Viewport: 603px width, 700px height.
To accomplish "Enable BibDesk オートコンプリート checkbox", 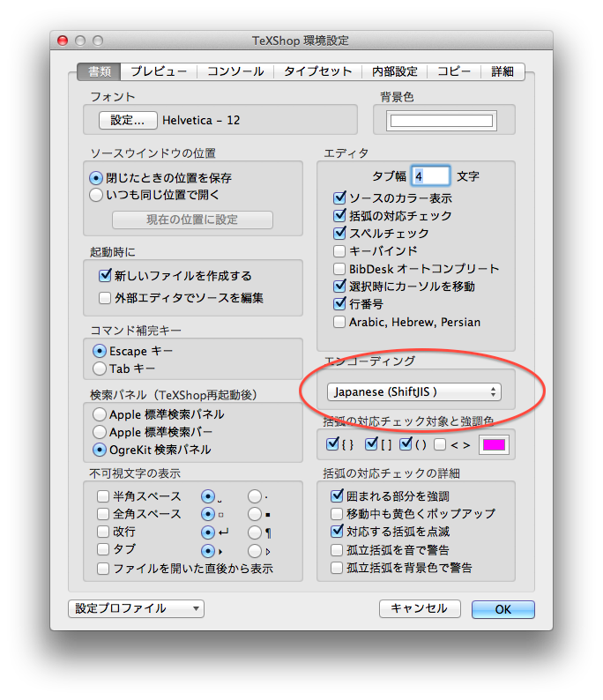I will click(339, 269).
